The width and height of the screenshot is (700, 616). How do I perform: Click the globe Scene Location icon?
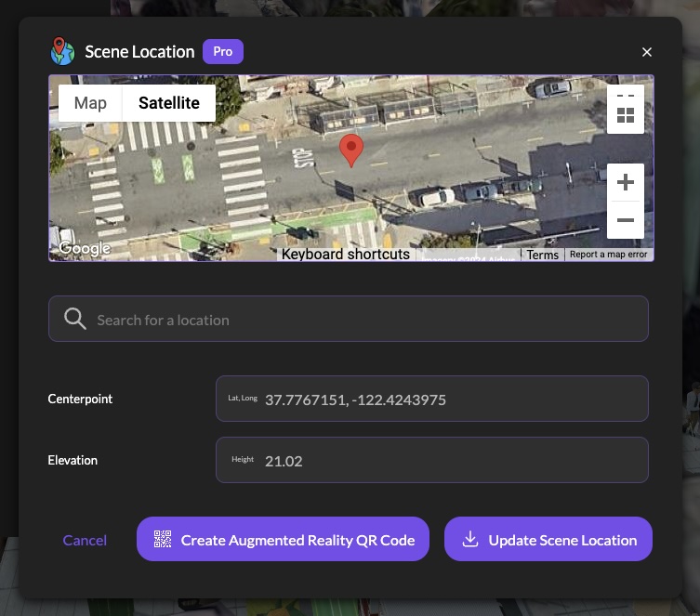point(62,51)
